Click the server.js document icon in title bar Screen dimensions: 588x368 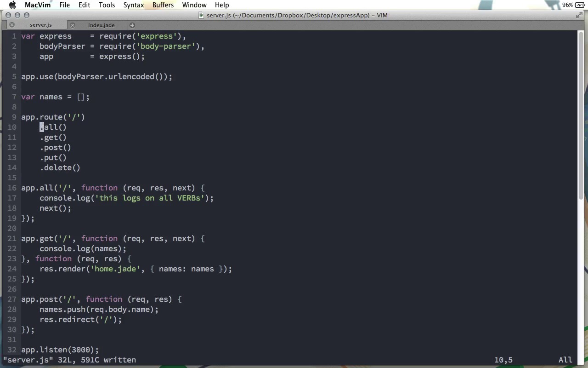click(201, 15)
